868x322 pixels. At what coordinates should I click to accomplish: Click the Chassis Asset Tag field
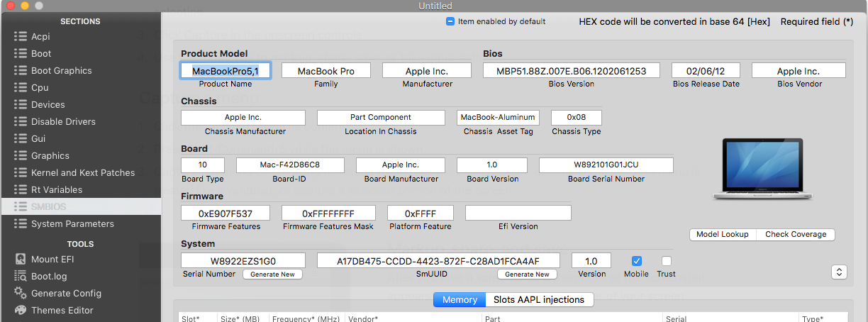click(x=498, y=118)
